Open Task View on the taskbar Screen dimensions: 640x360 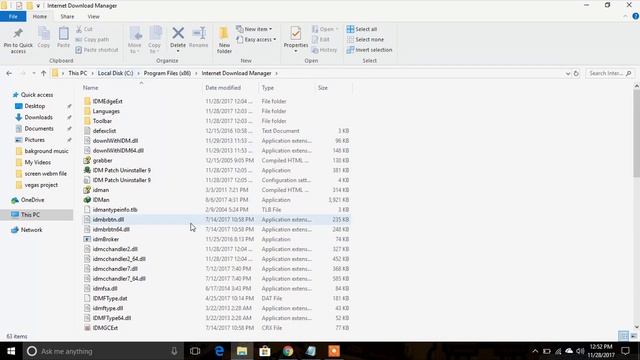coord(195,351)
